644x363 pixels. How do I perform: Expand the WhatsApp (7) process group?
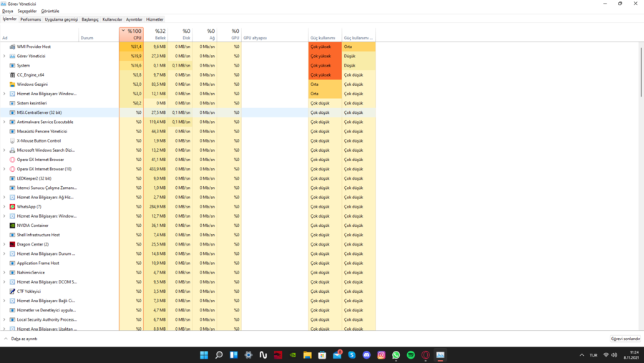coord(4,207)
